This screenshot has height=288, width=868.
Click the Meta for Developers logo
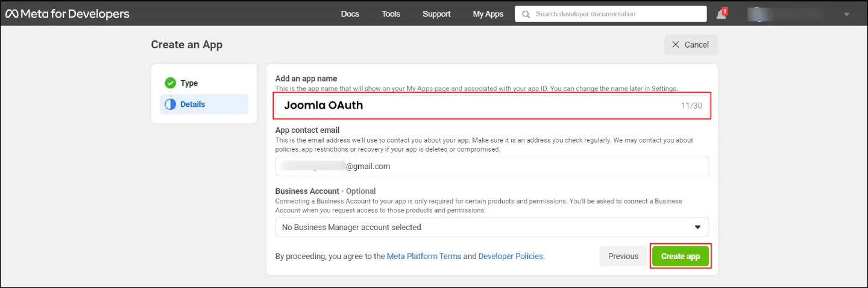(x=68, y=13)
